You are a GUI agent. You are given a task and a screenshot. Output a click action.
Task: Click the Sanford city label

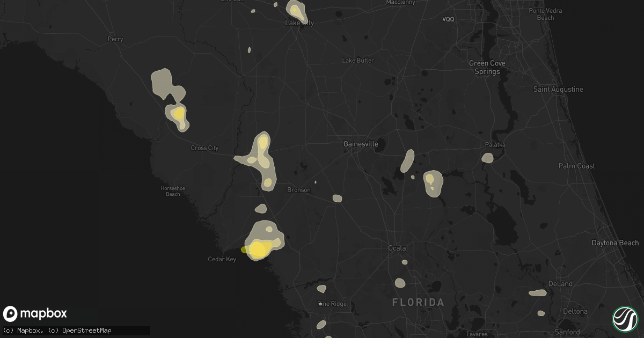point(567,332)
